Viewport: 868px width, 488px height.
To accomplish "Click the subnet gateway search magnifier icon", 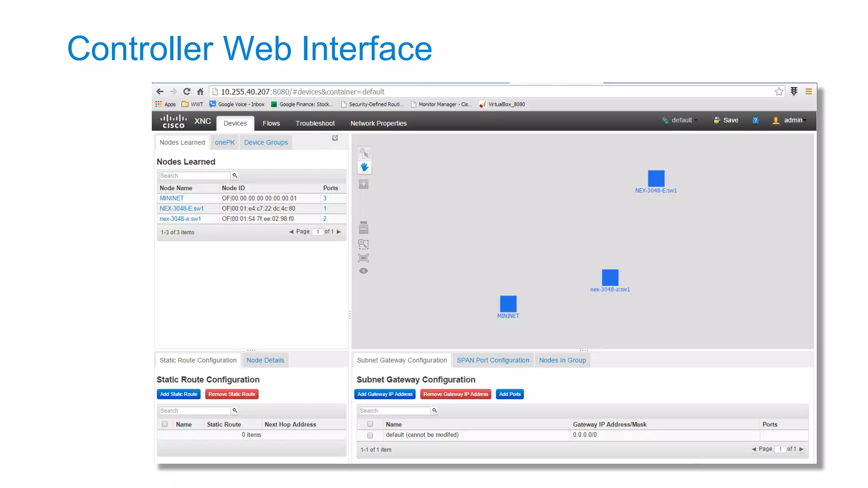I will (x=434, y=410).
